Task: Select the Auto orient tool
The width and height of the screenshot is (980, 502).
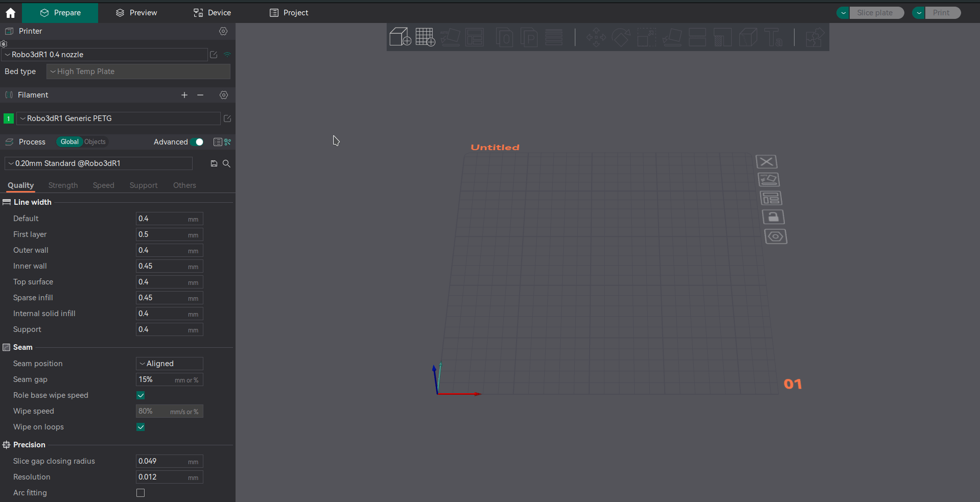Action: tap(451, 37)
